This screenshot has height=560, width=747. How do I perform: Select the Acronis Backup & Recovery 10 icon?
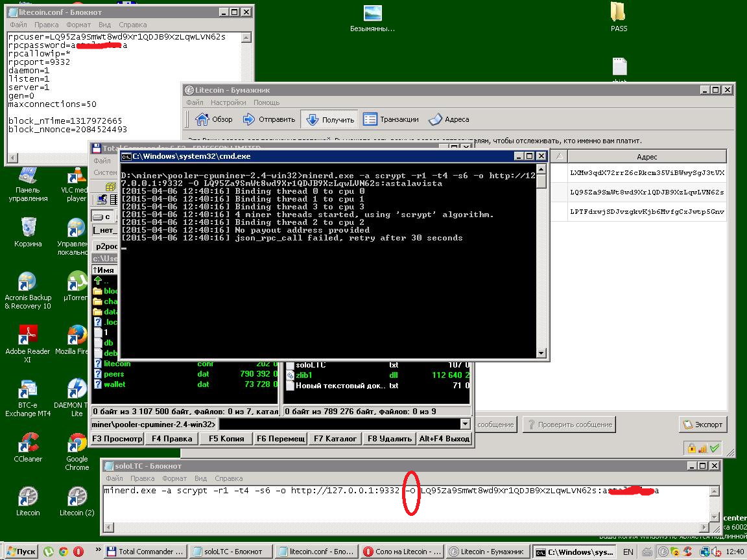pyautogui.click(x=28, y=291)
